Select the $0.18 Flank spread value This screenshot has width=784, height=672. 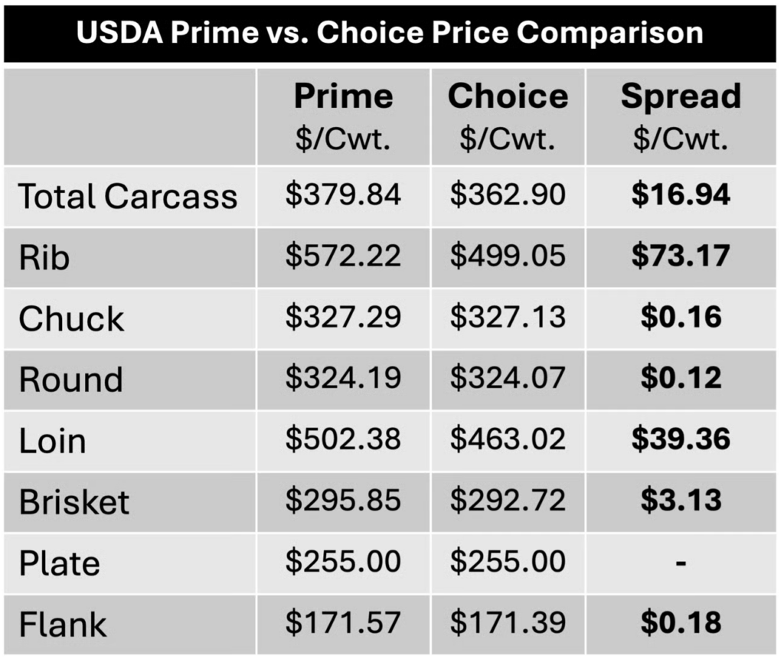point(681,623)
